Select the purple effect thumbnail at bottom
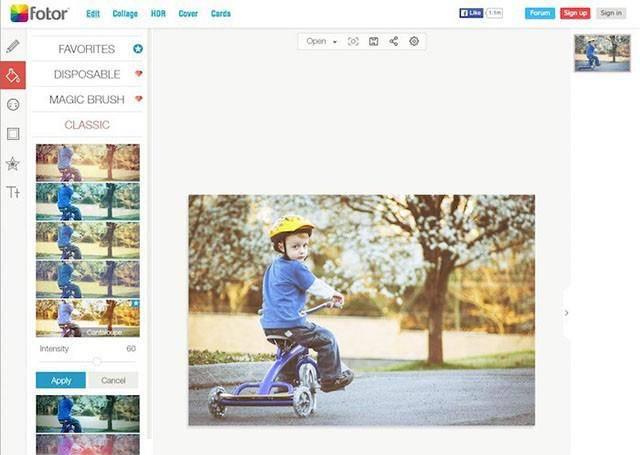This screenshot has height=455, width=640. [x=88, y=444]
